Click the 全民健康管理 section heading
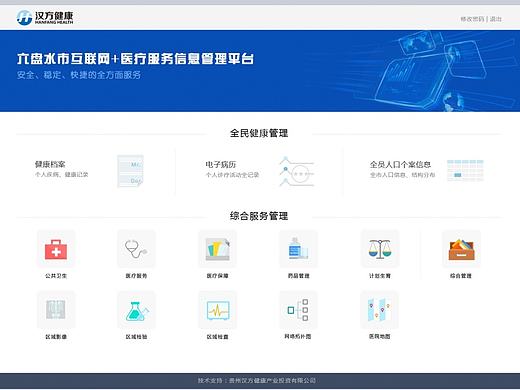520x390 pixels. (259, 133)
